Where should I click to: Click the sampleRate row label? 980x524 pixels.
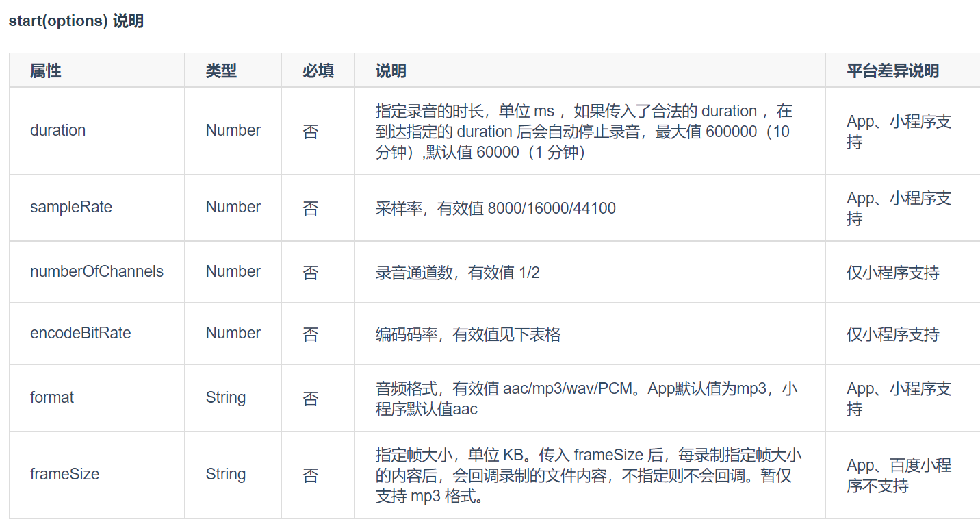pos(72,207)
